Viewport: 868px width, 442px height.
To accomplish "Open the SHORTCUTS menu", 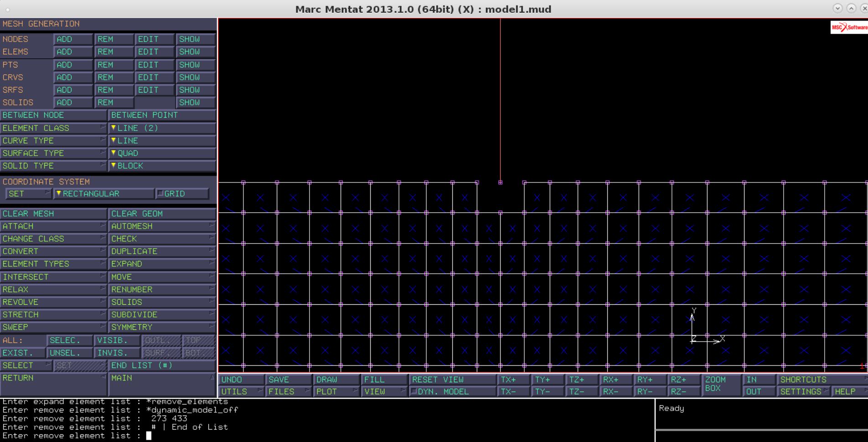I will point(822,380).
